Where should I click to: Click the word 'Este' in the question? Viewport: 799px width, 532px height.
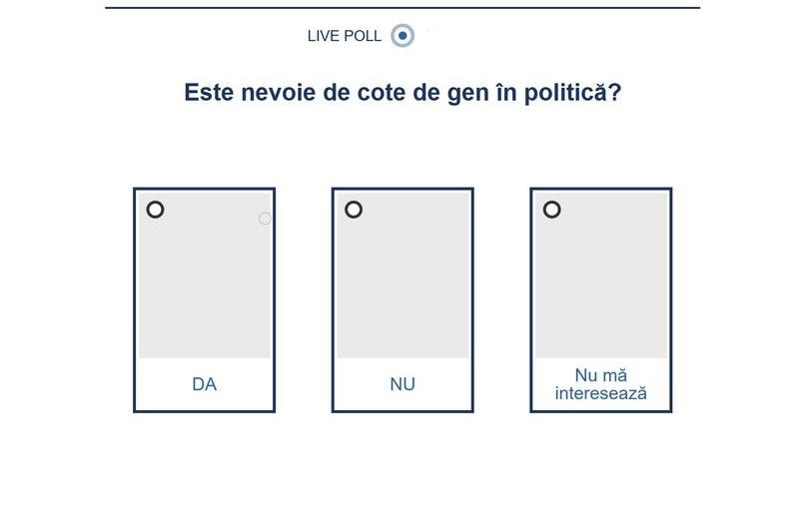[209, 93]
